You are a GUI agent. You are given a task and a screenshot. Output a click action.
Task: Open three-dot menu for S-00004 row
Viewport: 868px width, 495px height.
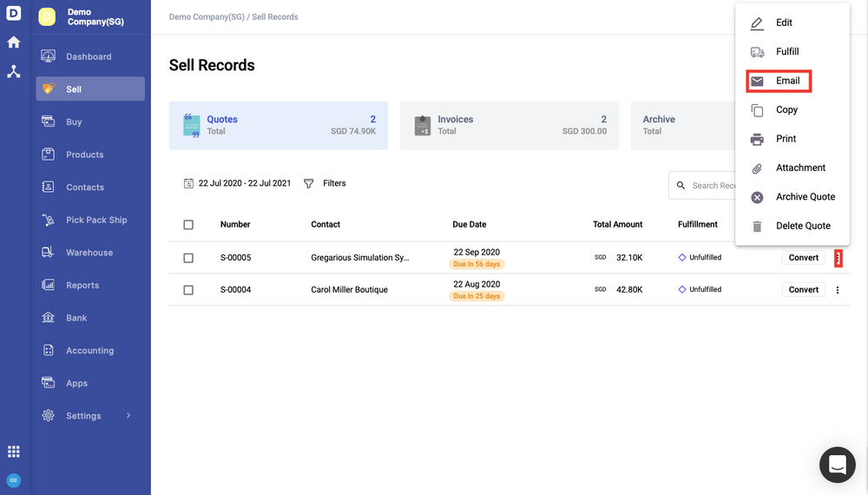[x=838, y=290]
